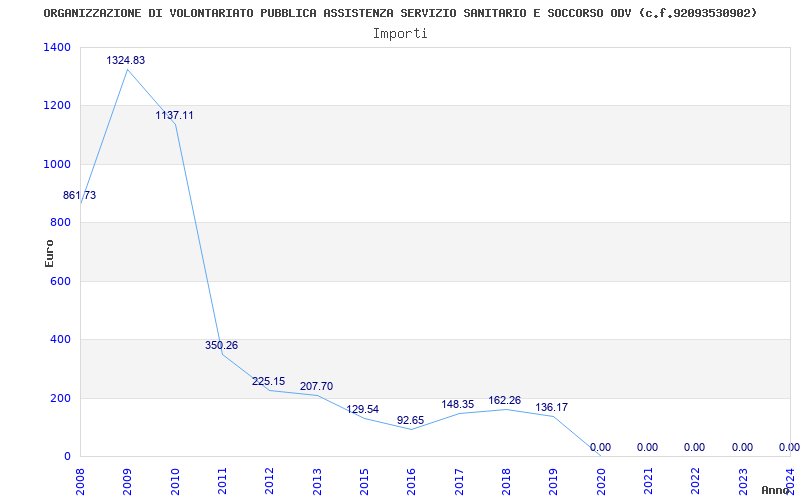800x500 pixels.
Task: Click the x-axis year label 2009
Action: point(127,482)
